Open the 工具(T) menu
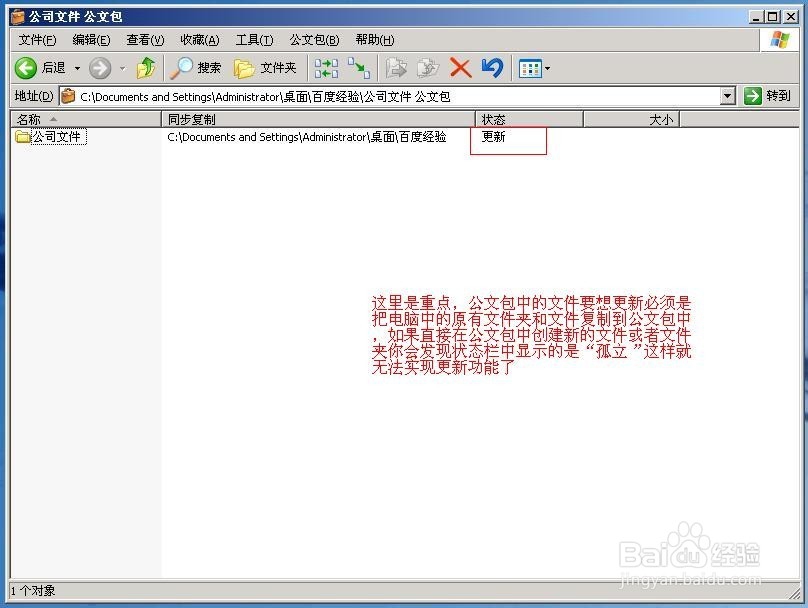 [x=254, y=40]
